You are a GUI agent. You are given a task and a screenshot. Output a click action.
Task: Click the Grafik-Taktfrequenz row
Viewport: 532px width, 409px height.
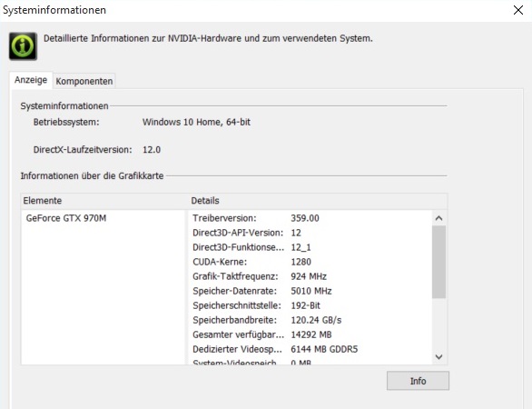[x=310, y=276]
